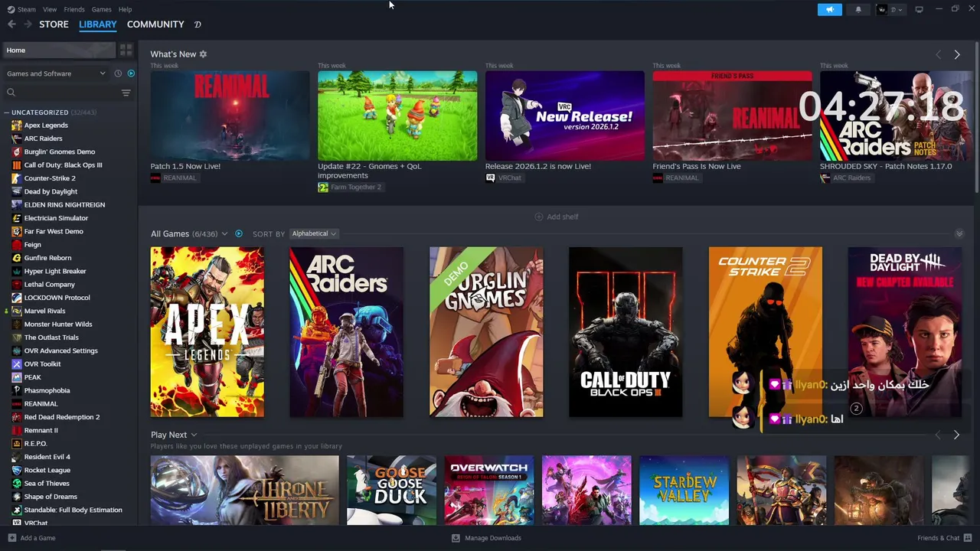The image size is (980, 551).
Task: Open Patch 1.5 Now Live news
Action: pyautogui.click(x=230, y=116)
